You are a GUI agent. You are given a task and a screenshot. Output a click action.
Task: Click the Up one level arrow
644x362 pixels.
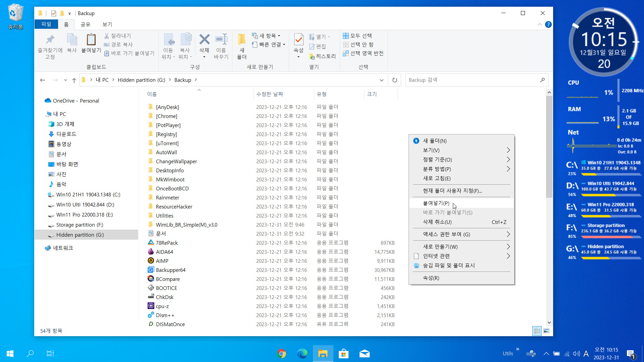pyautogui.click(x=74, y=80)
